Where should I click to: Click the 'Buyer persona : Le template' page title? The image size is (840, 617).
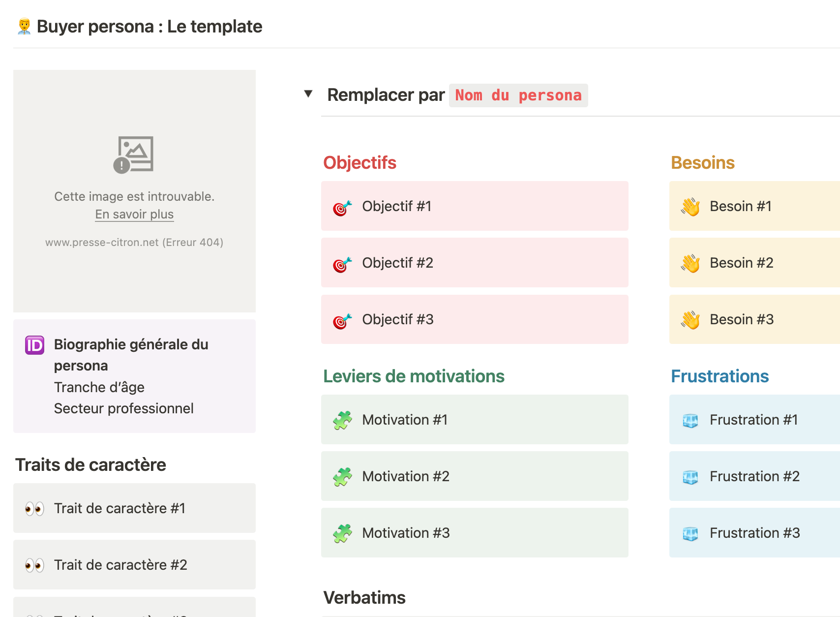point(150,27)
